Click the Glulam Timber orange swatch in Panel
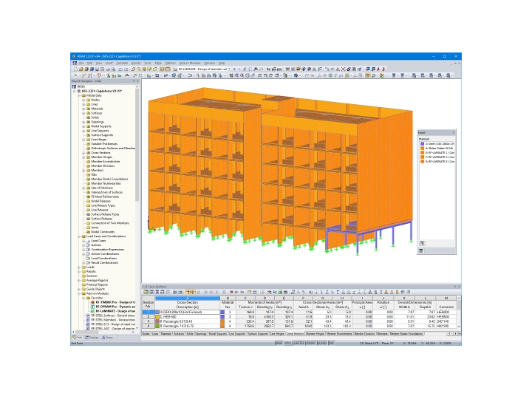This screenshot has width=532, height=399. [x=423, y=149]
